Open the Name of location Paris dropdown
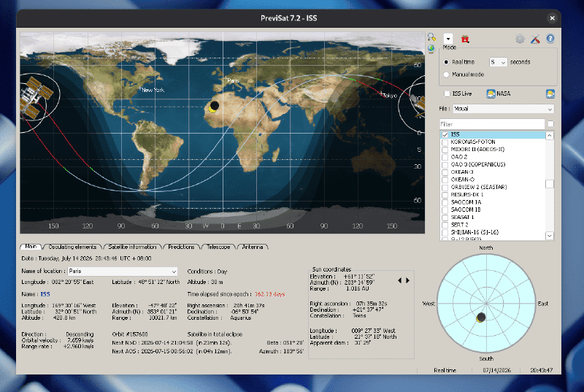 point(122,271)
